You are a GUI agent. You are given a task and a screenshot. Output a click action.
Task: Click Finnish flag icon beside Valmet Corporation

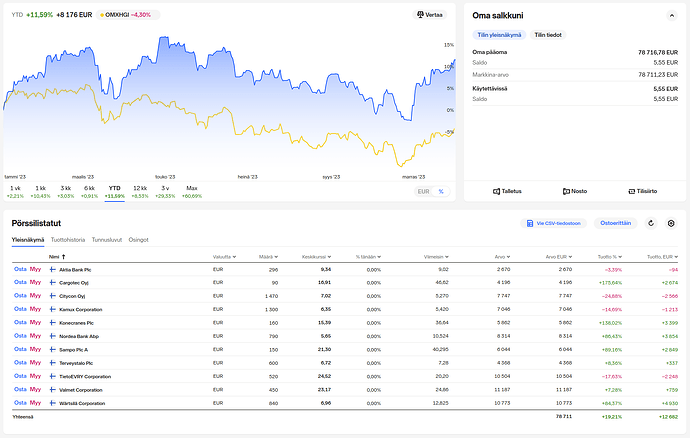pyautogui.click(x=52, y=390)
